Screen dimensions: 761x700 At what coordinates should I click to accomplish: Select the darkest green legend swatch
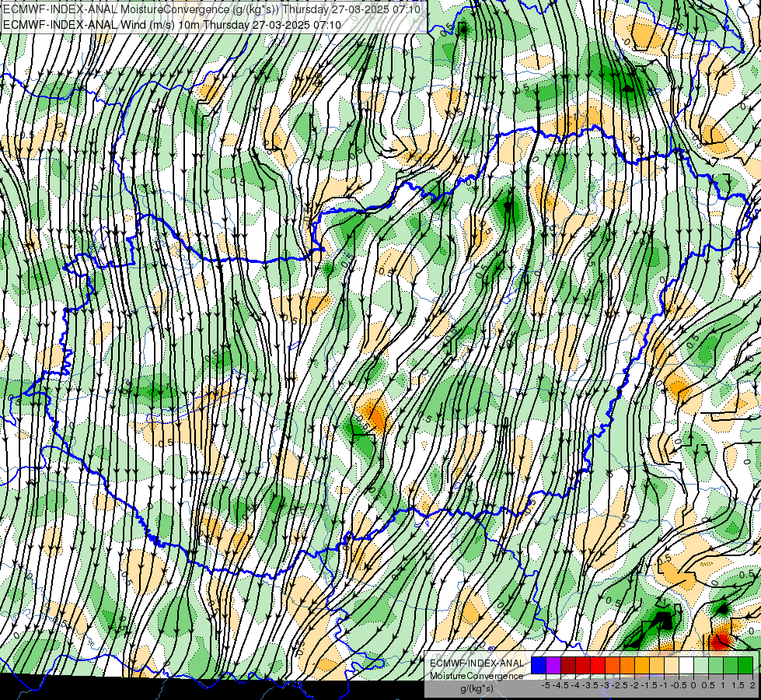(x=745, y=665)
